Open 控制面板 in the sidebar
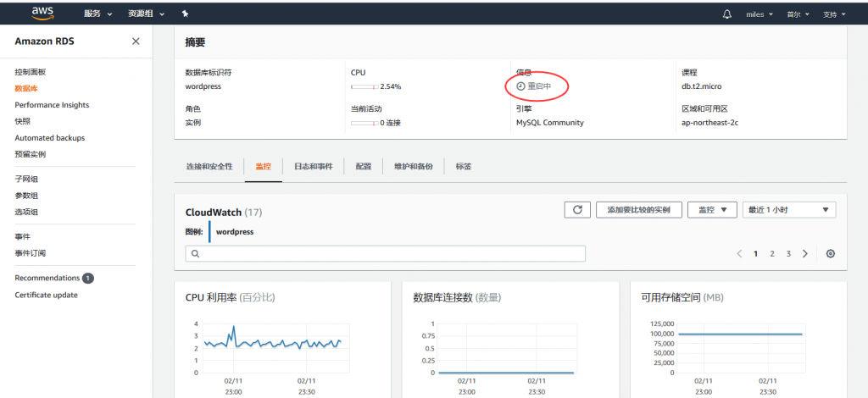 (31, 72)
